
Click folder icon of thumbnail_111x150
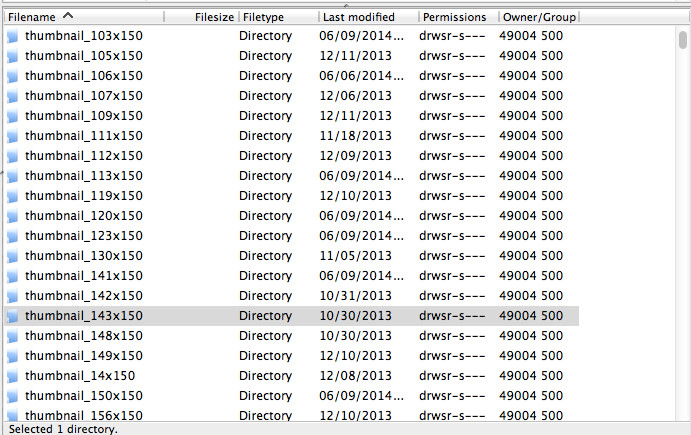coord(12,136)
